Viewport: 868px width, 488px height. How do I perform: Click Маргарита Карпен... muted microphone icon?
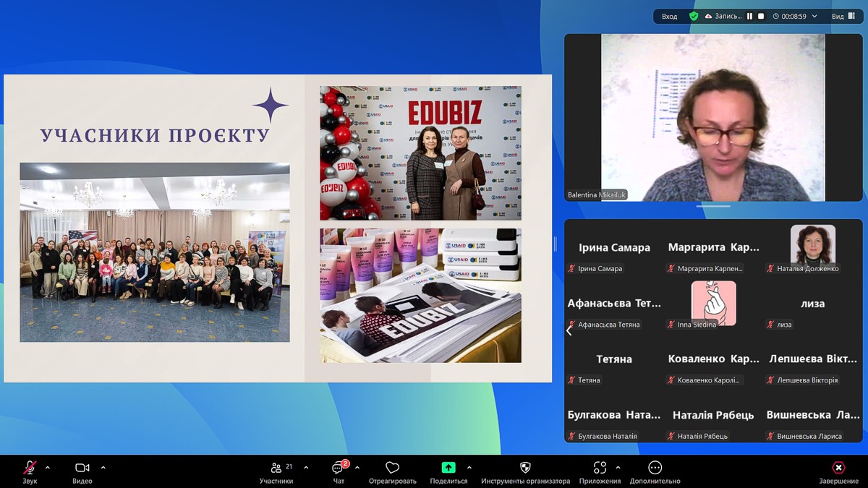pos(671,269)
